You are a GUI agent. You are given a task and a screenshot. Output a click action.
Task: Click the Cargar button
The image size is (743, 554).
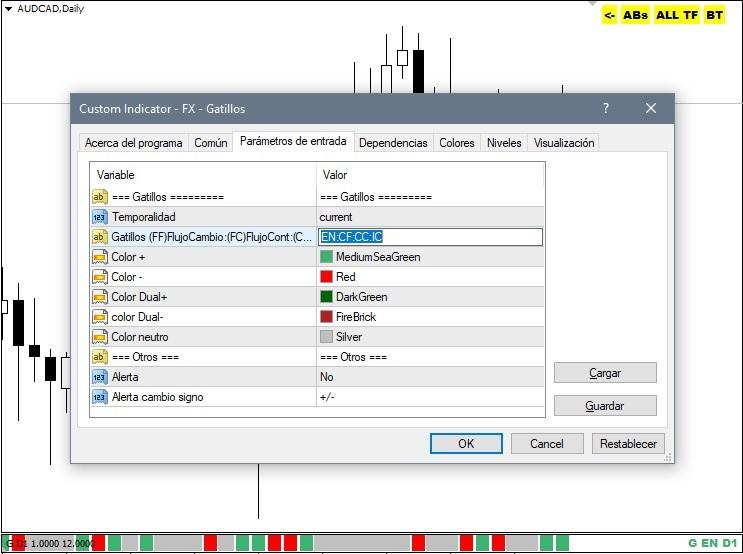point(605,373)
